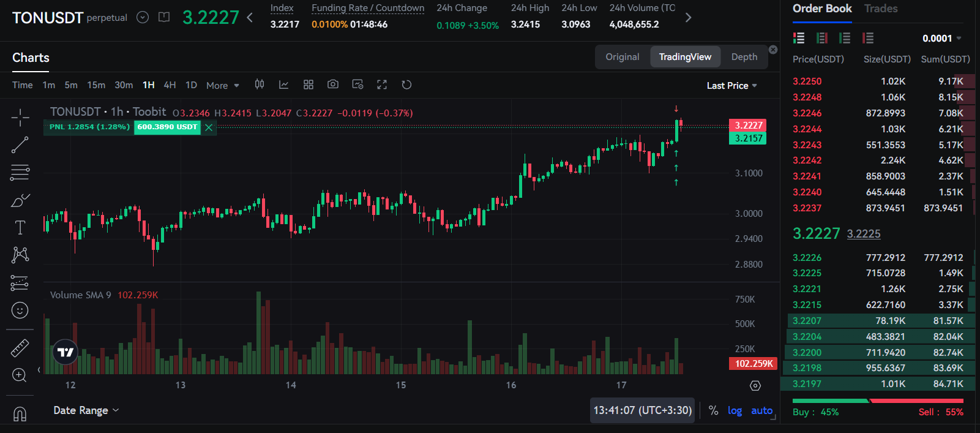Take a chart snapshot with camera icon
Image resolution: width=980 pixels, height=433 pixels.
coord(333,85)
